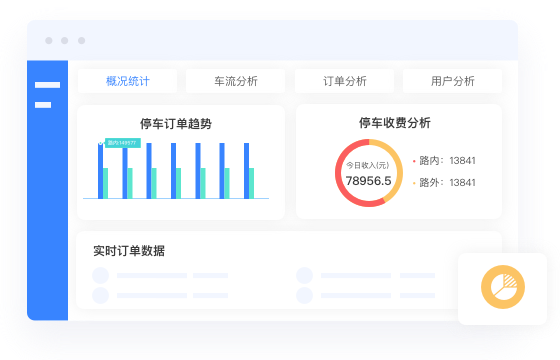This screenshot has width=560, height=360.
Task: Click the 今日收入 value 78956.5
Action: click(369, 181)
